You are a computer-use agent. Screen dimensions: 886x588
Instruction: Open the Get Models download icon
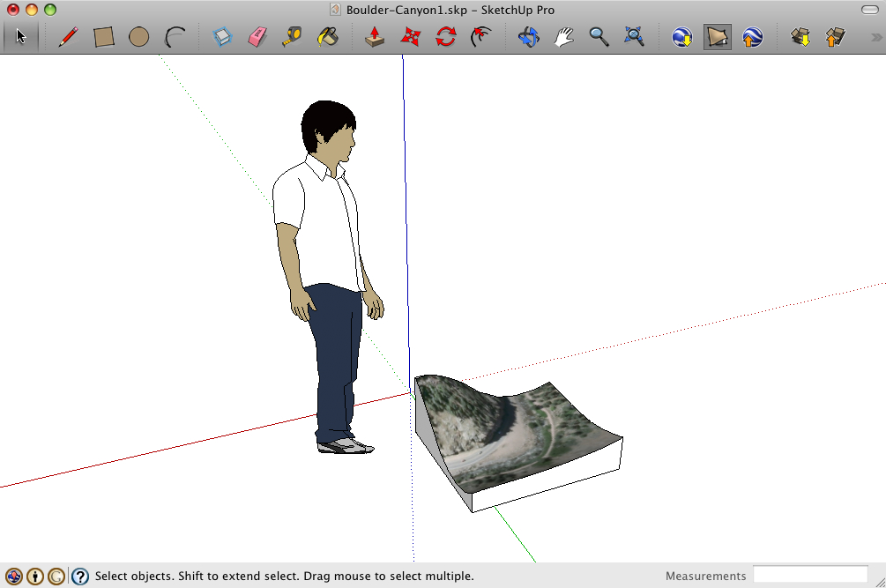pos(800,37)
